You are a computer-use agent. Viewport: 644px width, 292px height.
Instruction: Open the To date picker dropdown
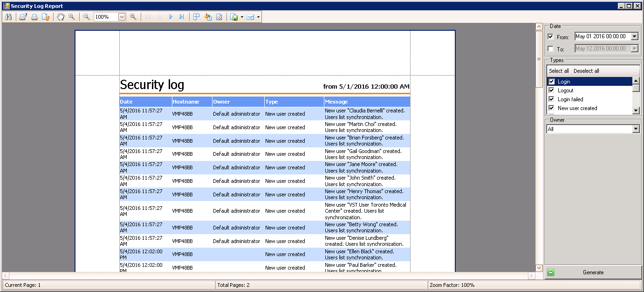point(635,49)
